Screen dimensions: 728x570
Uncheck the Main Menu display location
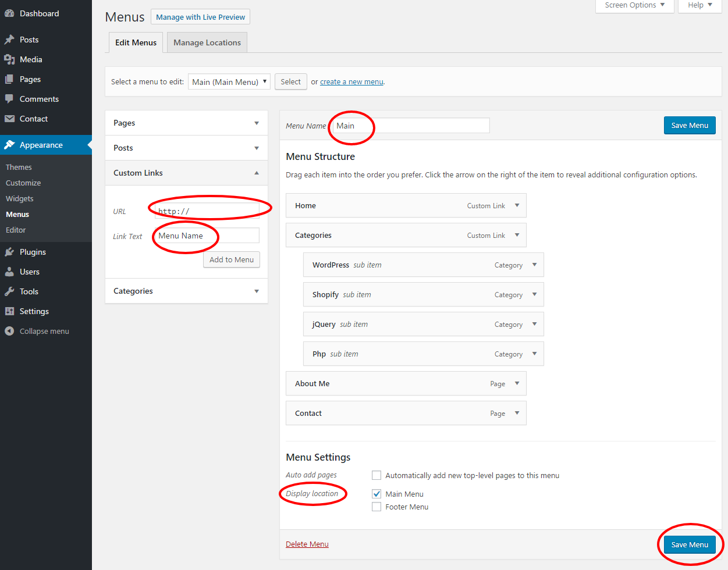(x=377, y=494)
